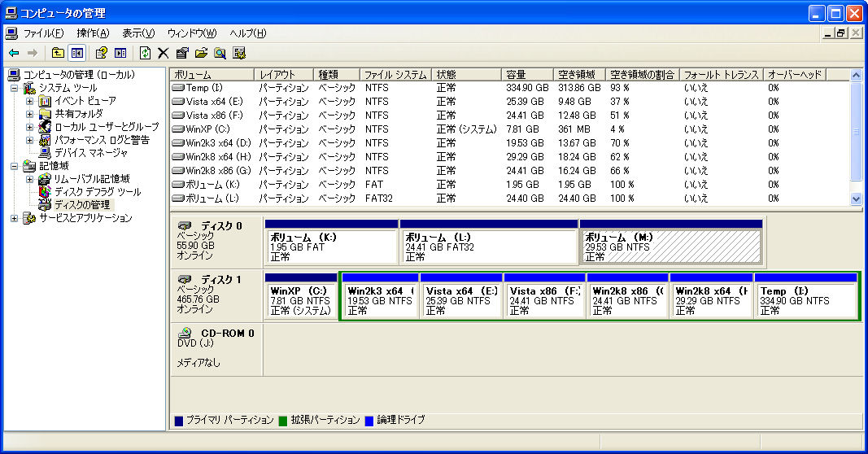The image size is (868, 454).
Task: Click the properties help sheet icon
Action: [102, 53]
